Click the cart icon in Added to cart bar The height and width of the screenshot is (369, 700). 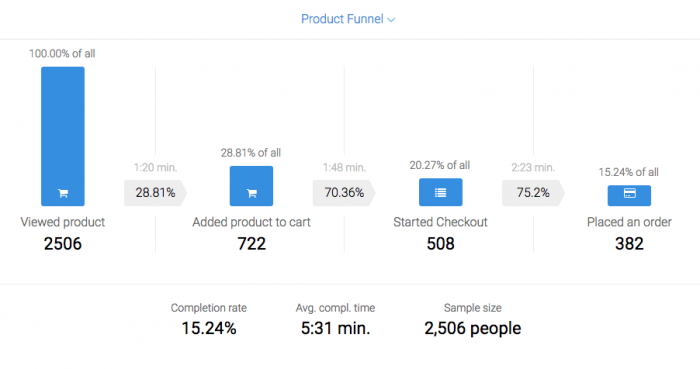pos(252,193)
